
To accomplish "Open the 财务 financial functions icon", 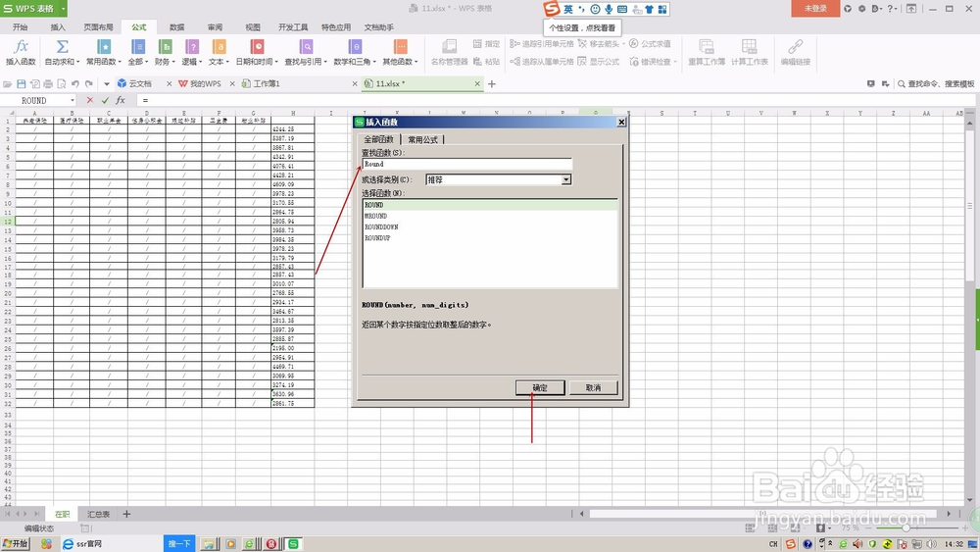I will point(165,47).
